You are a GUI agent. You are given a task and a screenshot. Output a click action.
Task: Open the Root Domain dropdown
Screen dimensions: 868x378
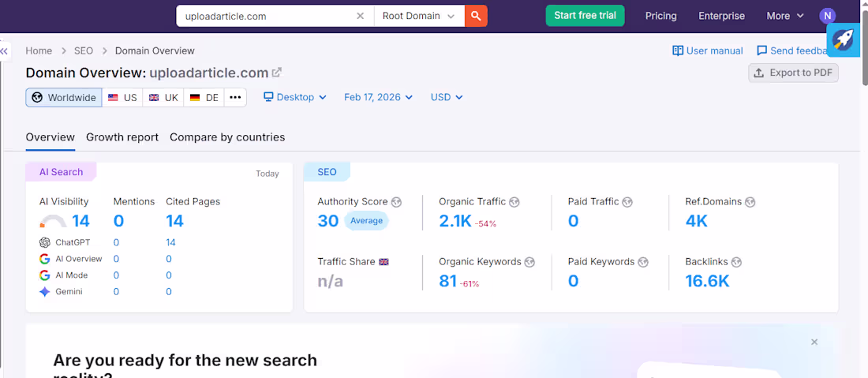click(x=419, y=16)
